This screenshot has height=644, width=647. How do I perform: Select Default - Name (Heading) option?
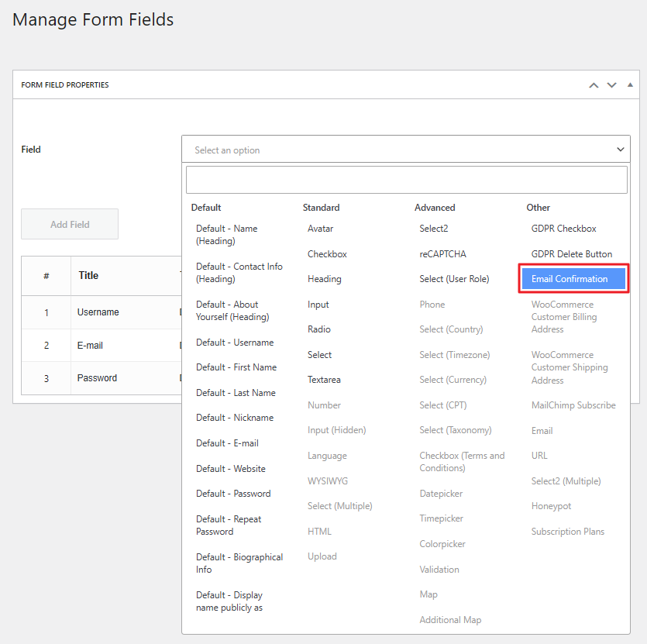tap(226, 235)
